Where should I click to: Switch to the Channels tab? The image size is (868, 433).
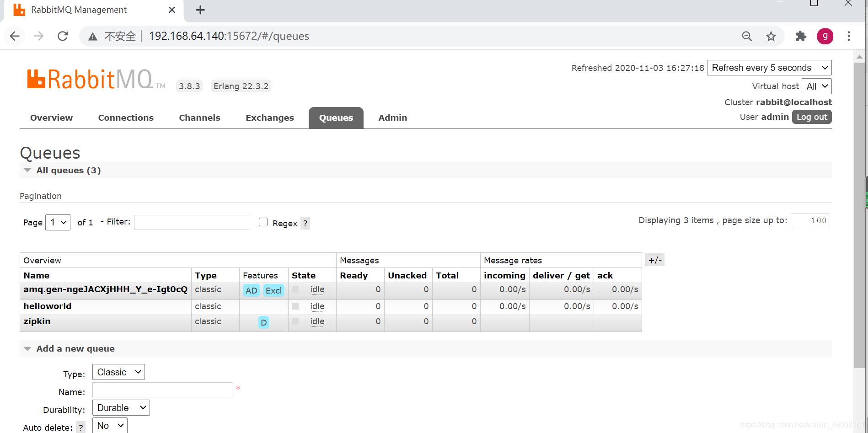199,118
